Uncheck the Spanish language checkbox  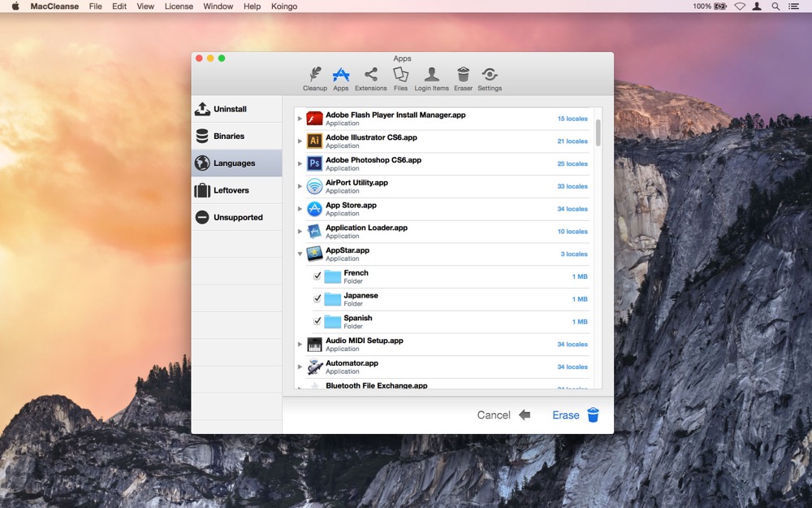click(x=317, y=321)
